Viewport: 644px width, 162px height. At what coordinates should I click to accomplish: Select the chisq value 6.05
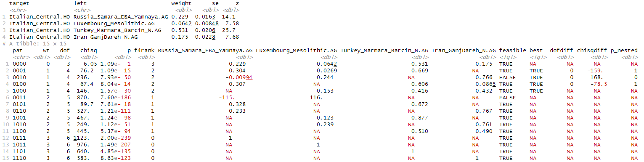[x=90, y=64]
